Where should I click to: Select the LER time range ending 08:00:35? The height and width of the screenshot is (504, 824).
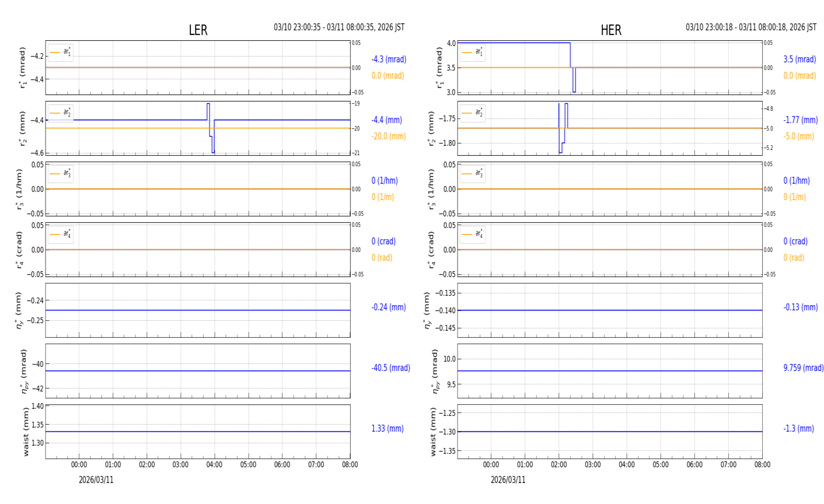tap(339, 27)
